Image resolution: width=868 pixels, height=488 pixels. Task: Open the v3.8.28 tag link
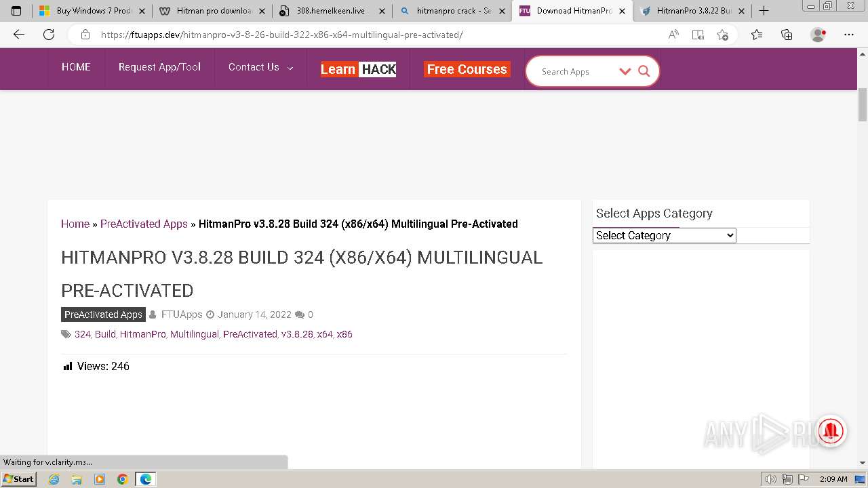click(x=297, y=334)
